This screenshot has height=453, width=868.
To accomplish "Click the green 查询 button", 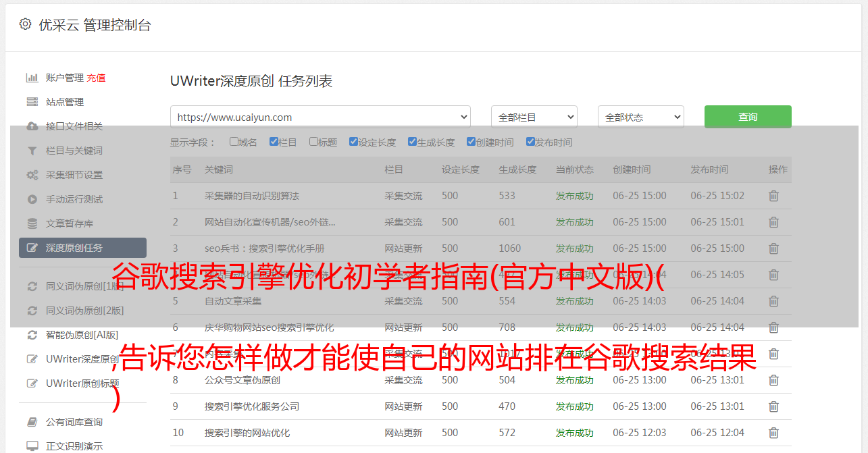I will (748, 117).
